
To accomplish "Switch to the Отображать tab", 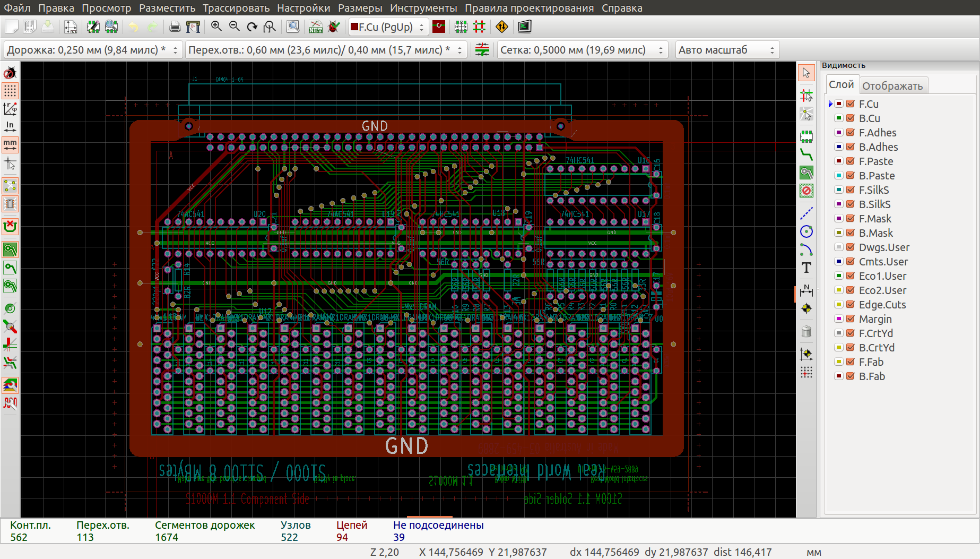I will (x=892, y=86).
